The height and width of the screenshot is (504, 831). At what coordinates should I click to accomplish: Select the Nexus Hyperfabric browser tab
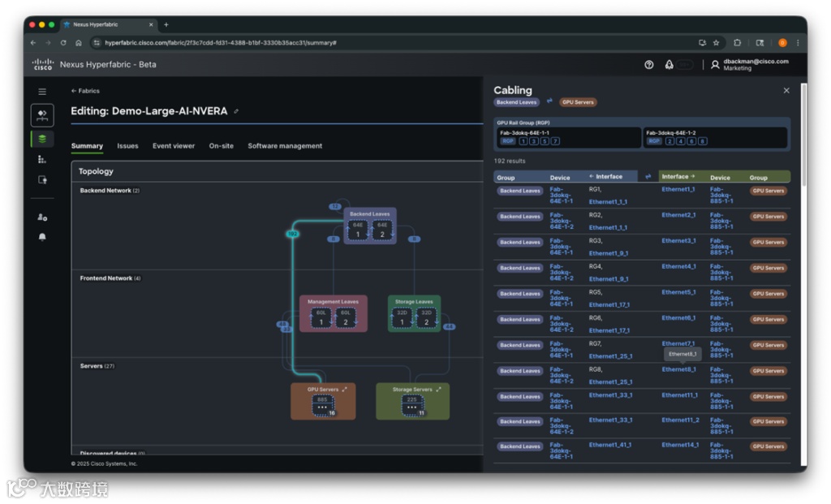109,24
